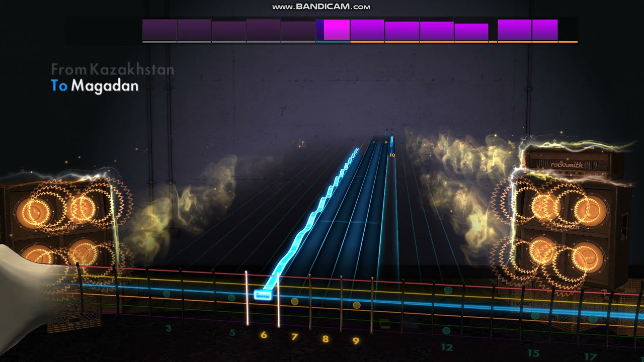Select the last purple section of the song bar
The height and width of the screenshot is (362, 644).
click(545, 30)
